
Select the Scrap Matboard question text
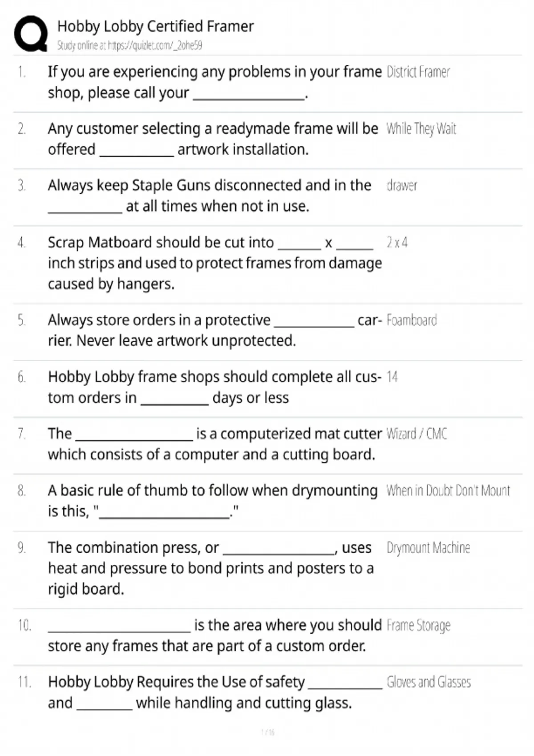click(x=214, y=263)
